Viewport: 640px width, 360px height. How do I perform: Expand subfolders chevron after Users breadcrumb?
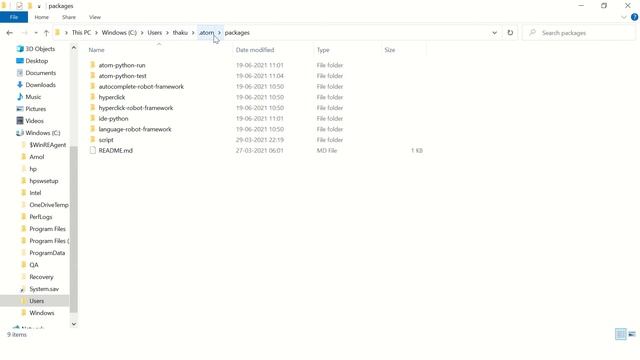pos(167,33)
